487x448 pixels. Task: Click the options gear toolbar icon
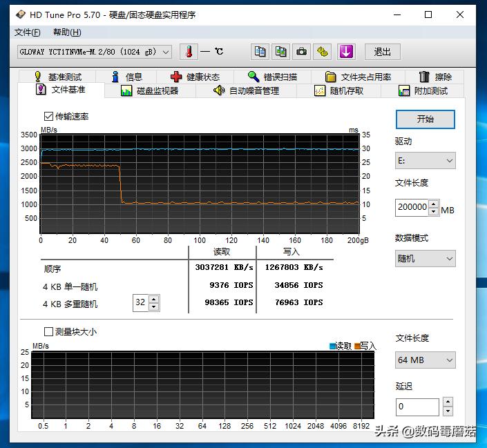[323, 52]
